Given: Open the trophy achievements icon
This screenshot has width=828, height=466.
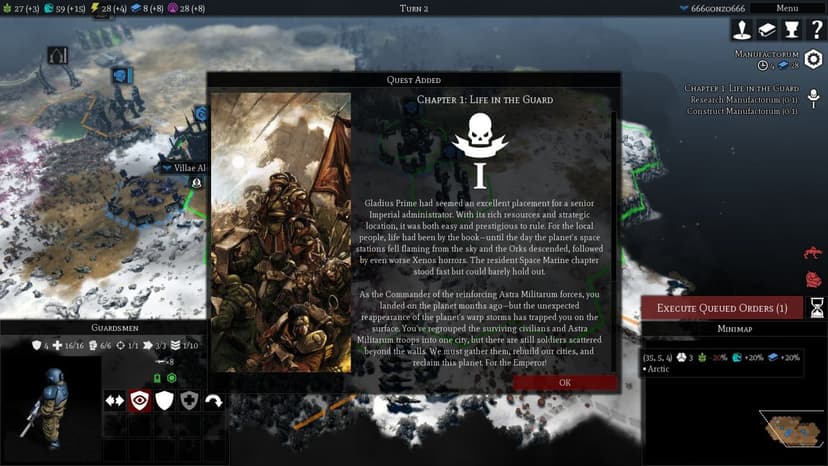Looking at the screenshot, I should tap(792, 30).
